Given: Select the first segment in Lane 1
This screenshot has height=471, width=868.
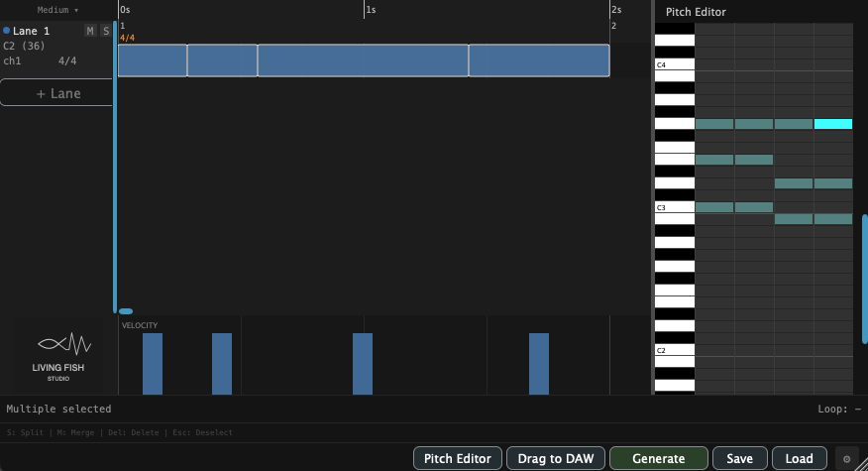Looking at the screenshot, I should pos(153,60).
